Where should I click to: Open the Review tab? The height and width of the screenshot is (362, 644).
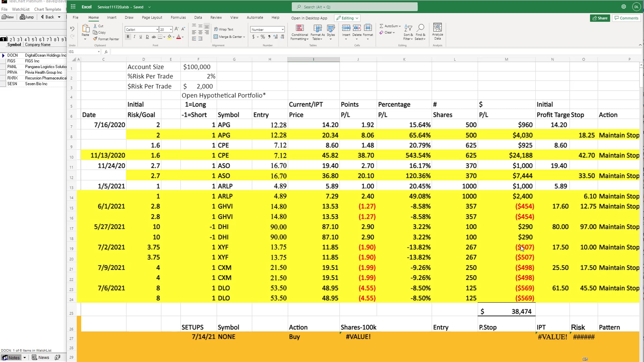tap(216, 17)
